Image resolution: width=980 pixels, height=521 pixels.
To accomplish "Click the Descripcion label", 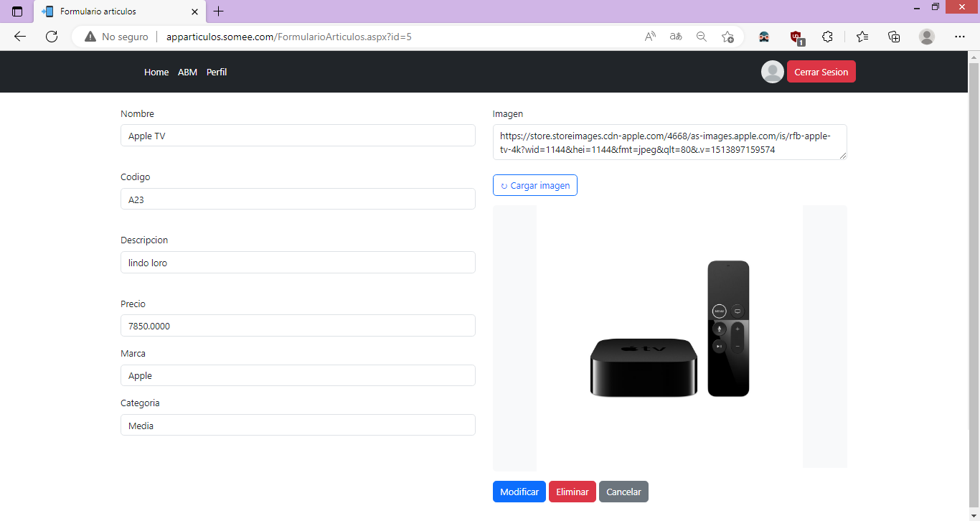I will pos(144,240).
